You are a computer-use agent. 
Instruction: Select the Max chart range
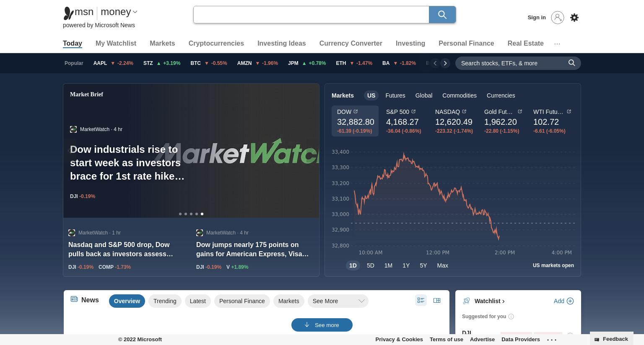tap(442, 265)
